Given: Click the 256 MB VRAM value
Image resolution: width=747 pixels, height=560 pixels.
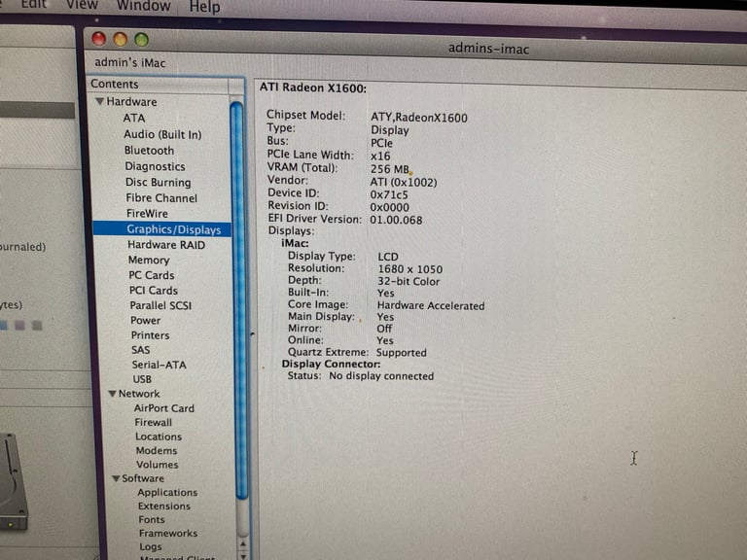Looking at the screenshot, I should tap(390, 169).
